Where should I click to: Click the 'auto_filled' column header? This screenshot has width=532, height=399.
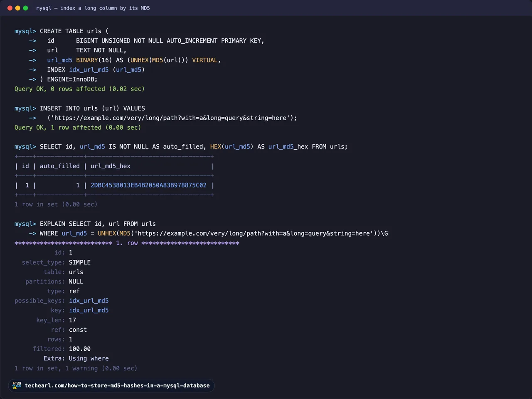tap(60, 166)
